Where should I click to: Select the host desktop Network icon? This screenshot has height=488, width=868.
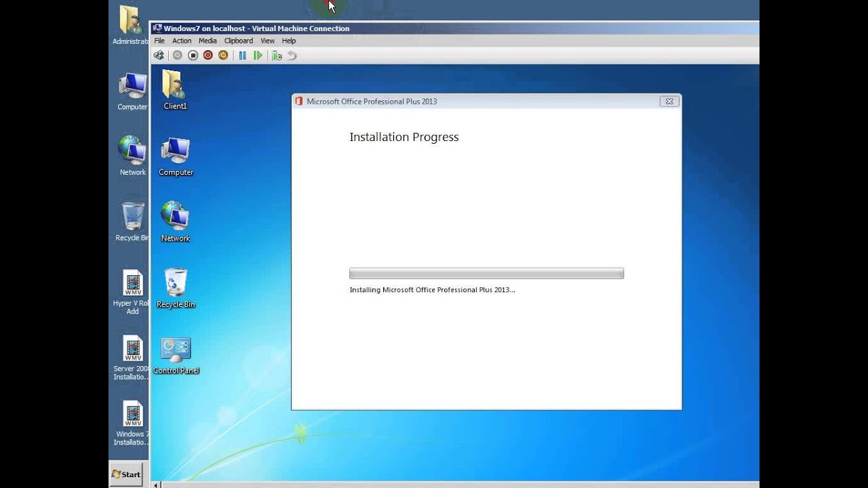(133, 156)
